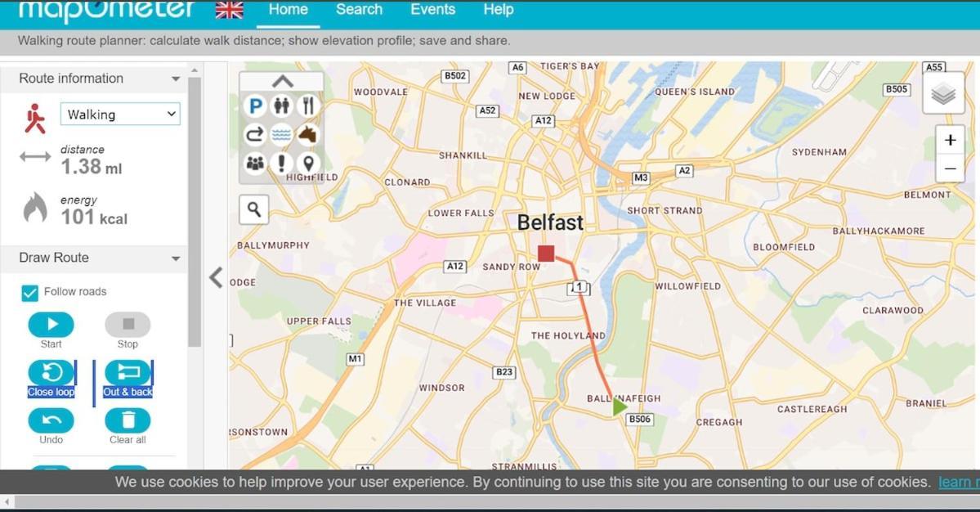
Task: Select the water waves marker icon
Action: point(282,134)
